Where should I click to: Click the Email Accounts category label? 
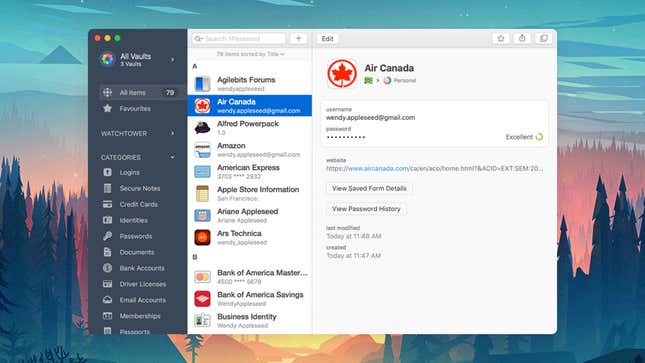[143, 300]
